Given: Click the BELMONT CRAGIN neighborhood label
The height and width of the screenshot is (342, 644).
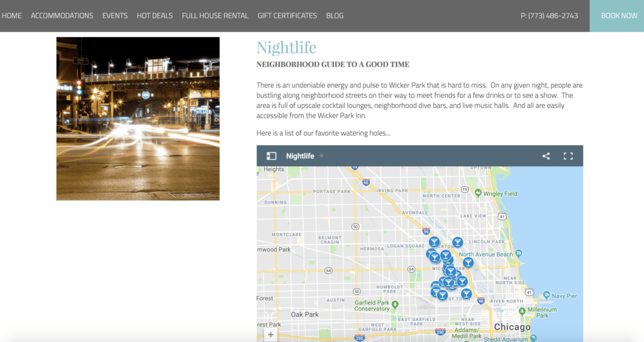Looking at the screenshot, I should (x=330, y=240).
